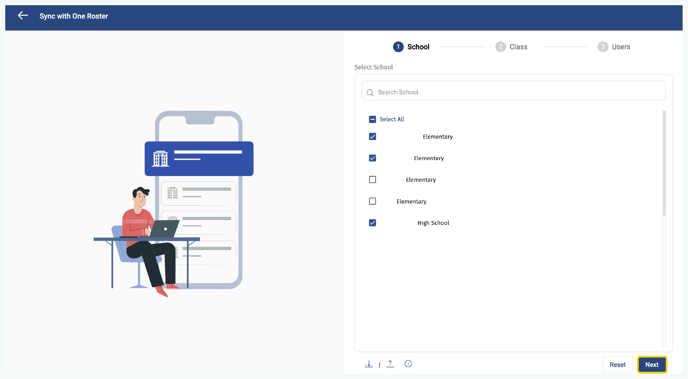Check the fourth Elementary school checkbox
688x379 pixels.
tap(373, 201)
